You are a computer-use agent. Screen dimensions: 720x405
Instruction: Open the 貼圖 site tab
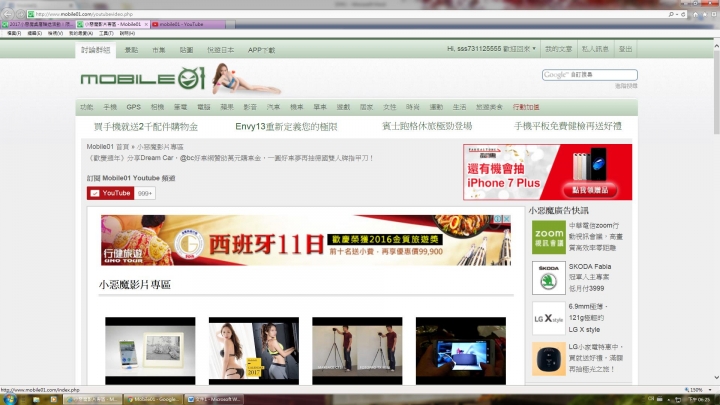click(x=186, y=50)
